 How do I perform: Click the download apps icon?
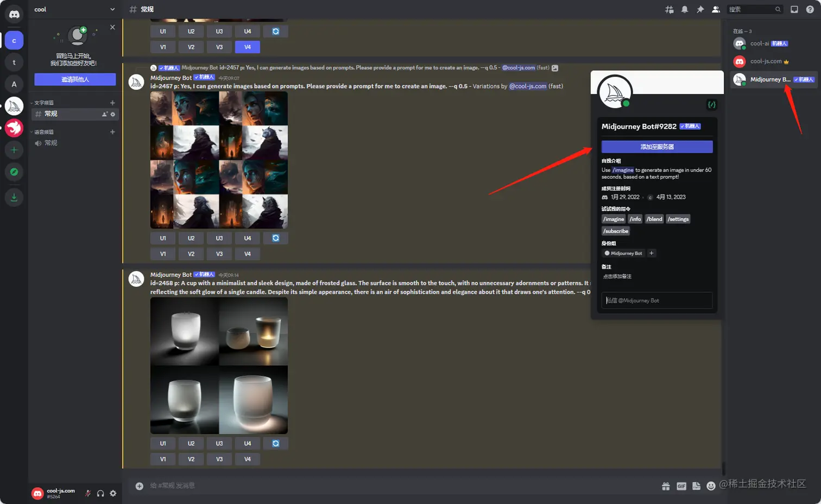tap(14, 197)
